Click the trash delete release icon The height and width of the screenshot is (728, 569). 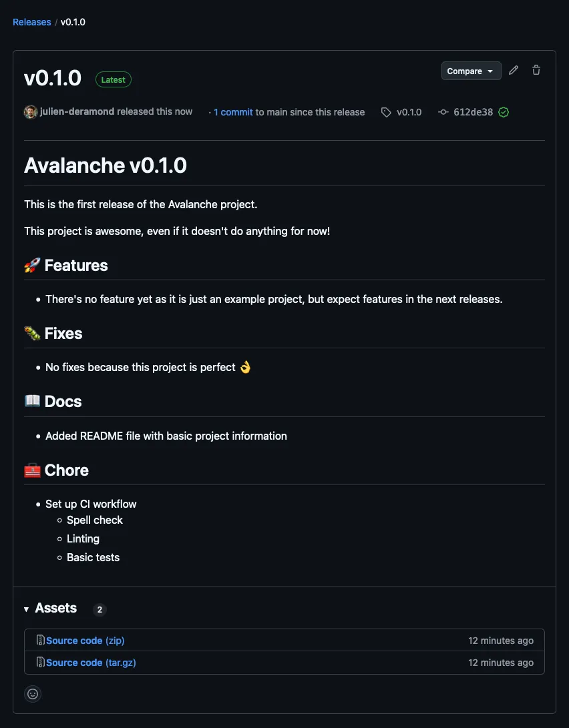click(536, 71)
